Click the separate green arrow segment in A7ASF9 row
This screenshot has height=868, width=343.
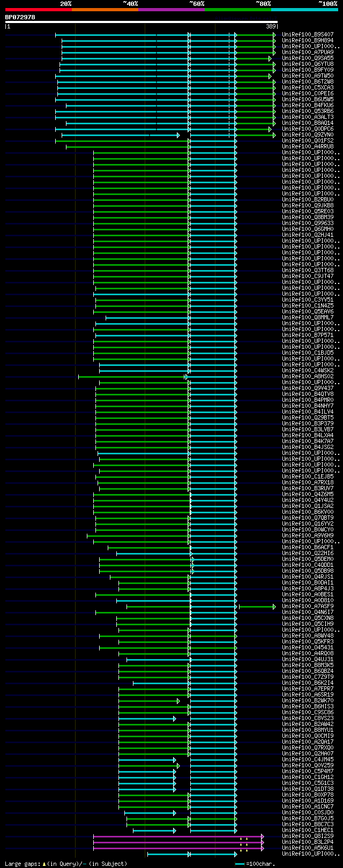point(257,607)
